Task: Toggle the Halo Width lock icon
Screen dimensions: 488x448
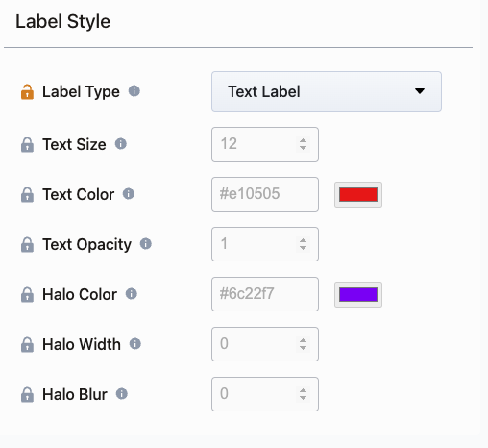Action: coord(27,345)
